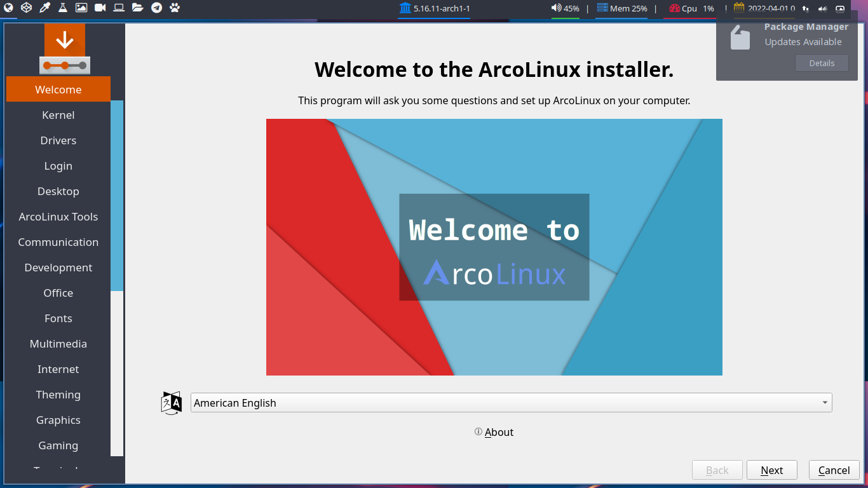The image size is (868, 488).
Task: Click the speaker volume icon showing 45%
Action: (556, 8)
